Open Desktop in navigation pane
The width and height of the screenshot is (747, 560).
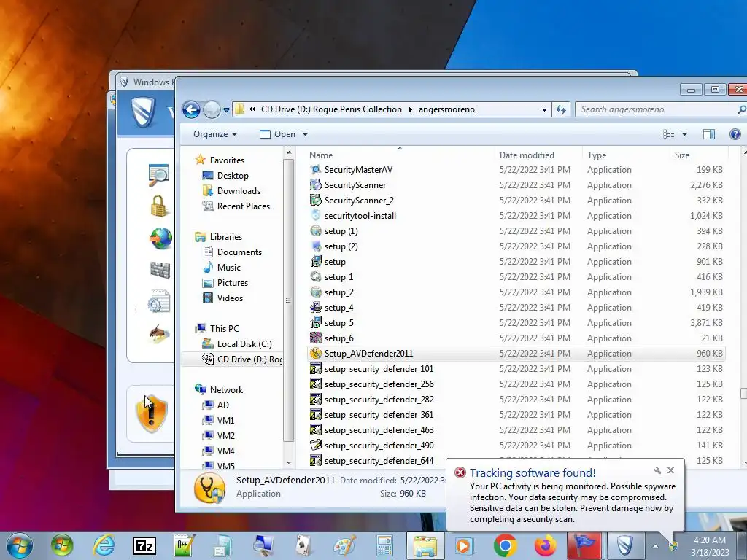coord(225,176)
